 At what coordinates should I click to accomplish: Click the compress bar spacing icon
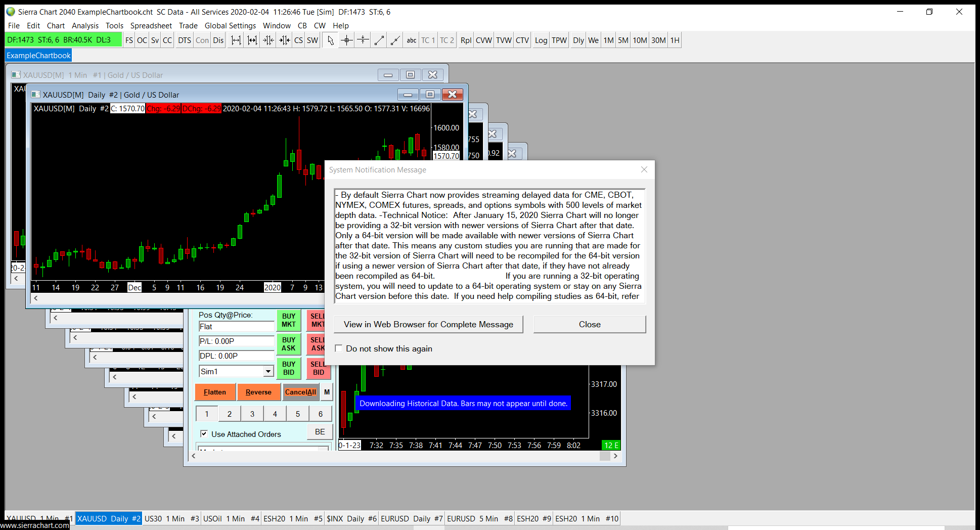click(x=269, y=40)
